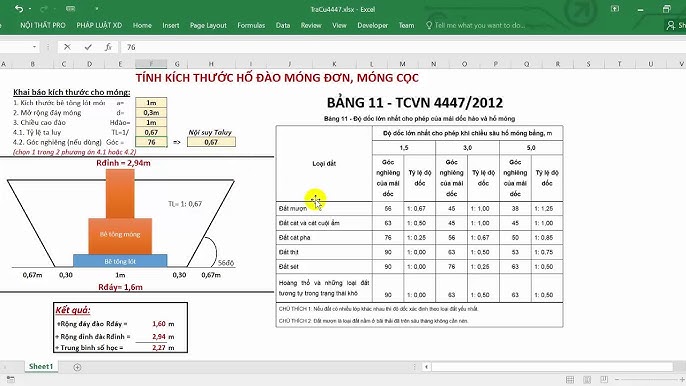Screen dimensions: 686x386
Task: Add a new sheet with the plus button
Action: 77,368
